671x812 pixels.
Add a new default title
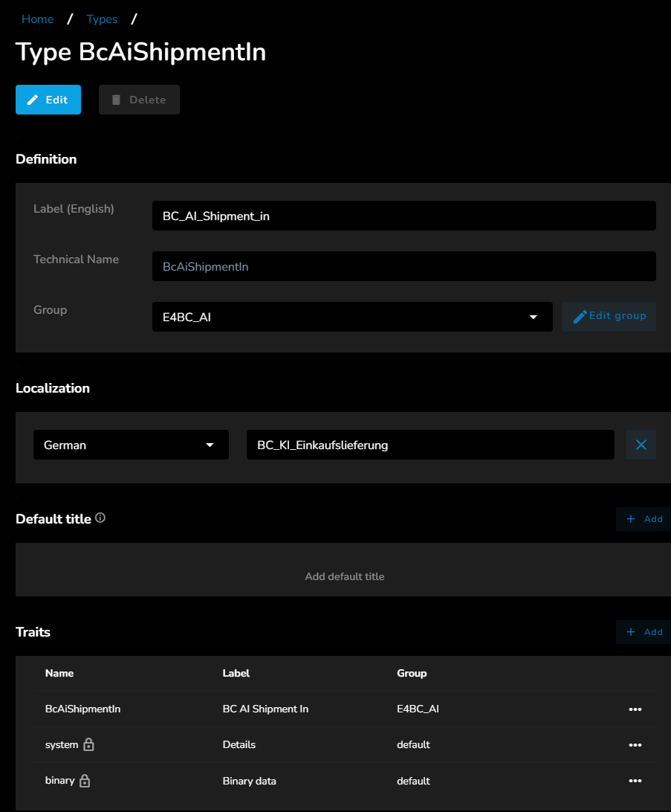644,519
